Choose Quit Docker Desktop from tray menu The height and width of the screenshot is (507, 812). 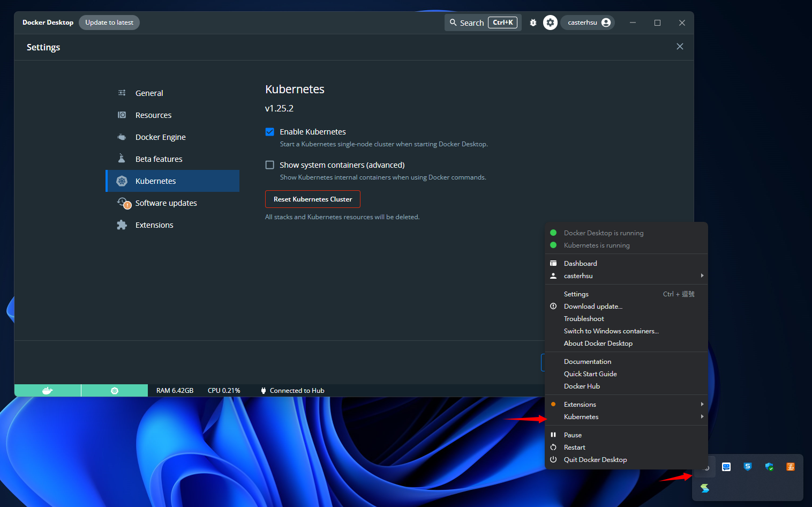pyautogui.click(x=595, y=460)
